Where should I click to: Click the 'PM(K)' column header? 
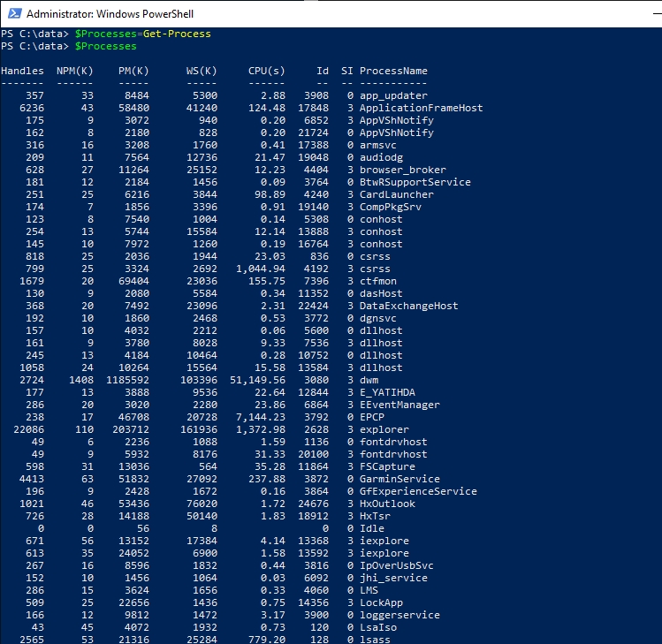pyautogui.click(x=133, y=71)
